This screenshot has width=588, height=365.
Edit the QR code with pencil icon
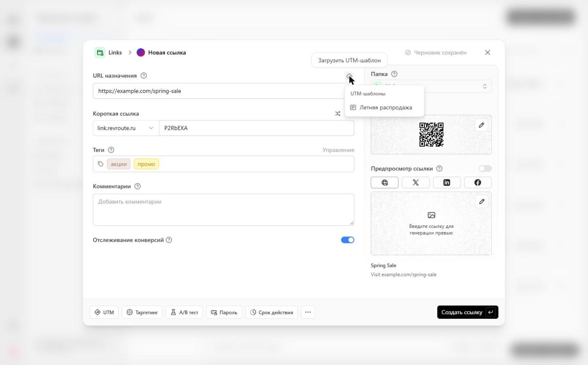pyautogui.click(x=482, y=125)
